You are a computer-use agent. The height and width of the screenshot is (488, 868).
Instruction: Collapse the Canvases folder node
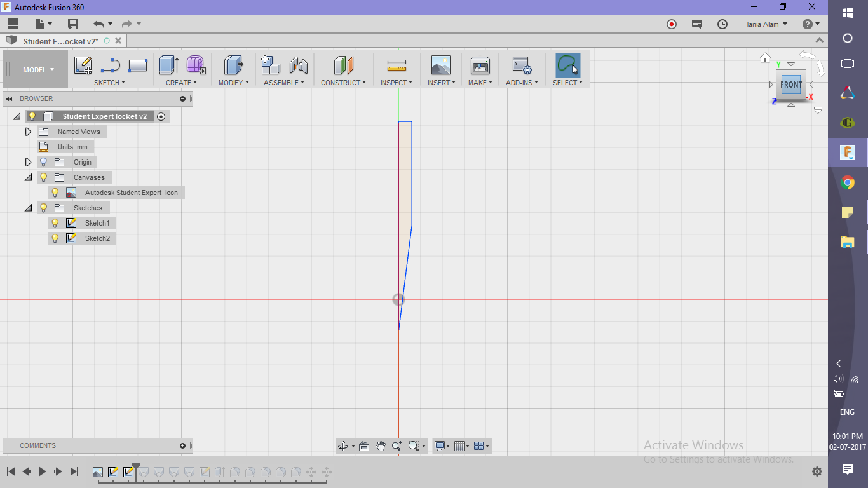[28, 177]
